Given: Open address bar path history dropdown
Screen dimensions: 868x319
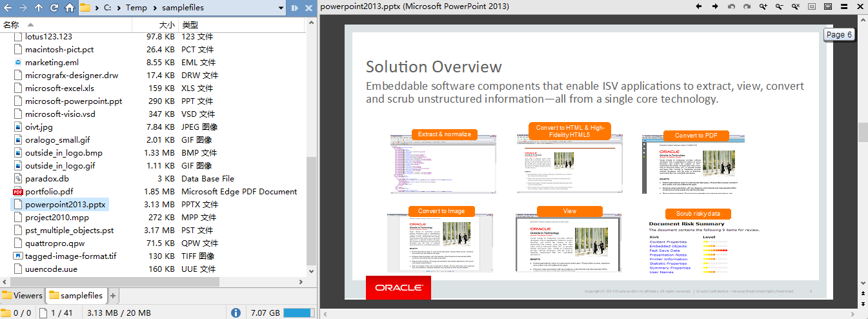Looking at the screenshot, I should 281,8.
